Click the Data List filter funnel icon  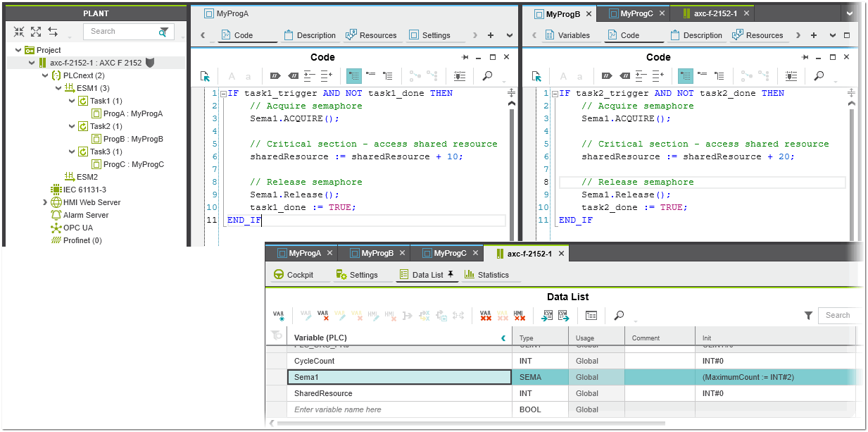[808, 316]
